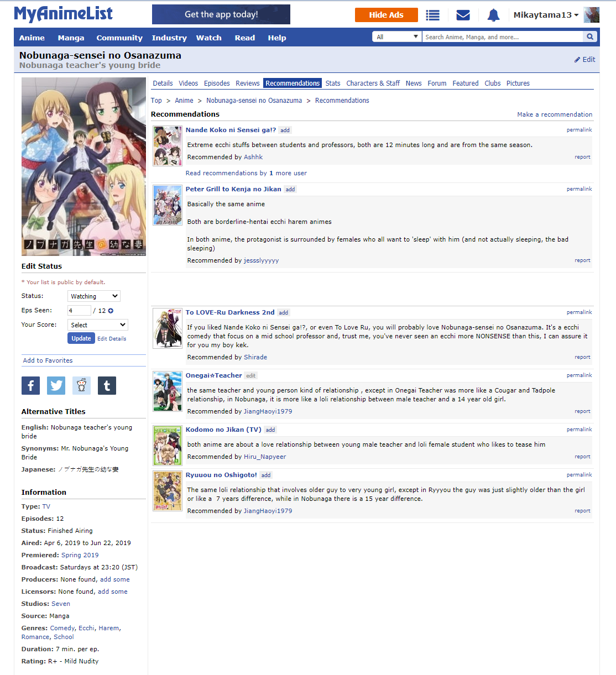Switch to the Clubs tab
This screenshot has height=675, width=616.
(x=493, y=83)
